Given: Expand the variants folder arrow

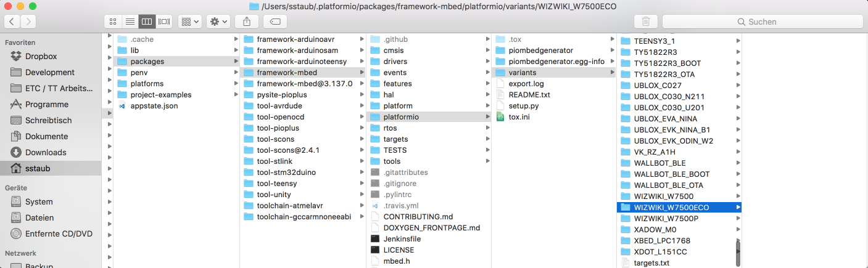Looking at the screenshot, I should tap(613, 73).
